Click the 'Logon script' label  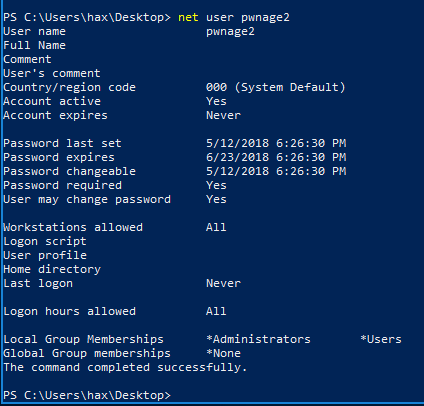pos(45,241)
